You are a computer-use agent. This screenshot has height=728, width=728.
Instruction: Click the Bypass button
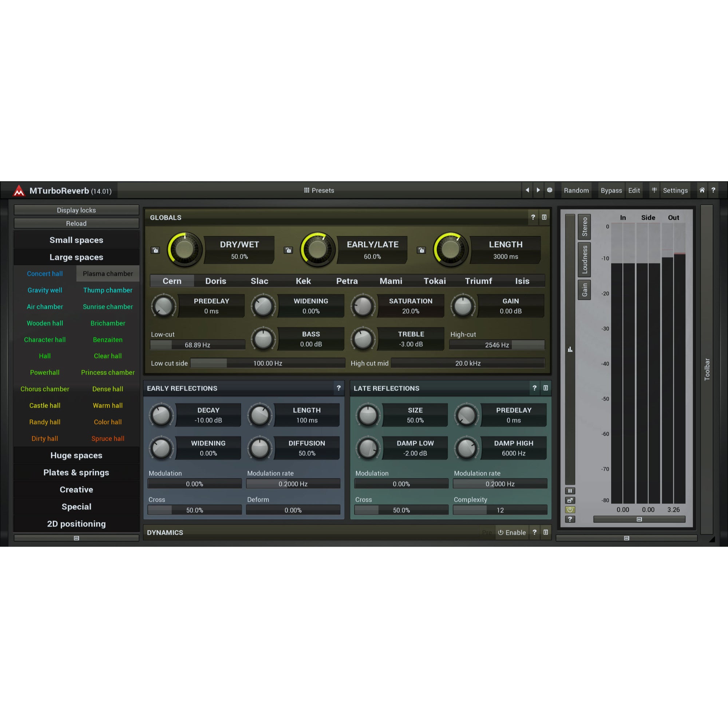coord(611,190)
